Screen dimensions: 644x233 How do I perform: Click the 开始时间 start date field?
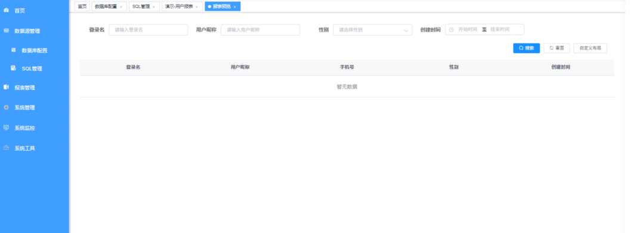click(x=468, y=30)
